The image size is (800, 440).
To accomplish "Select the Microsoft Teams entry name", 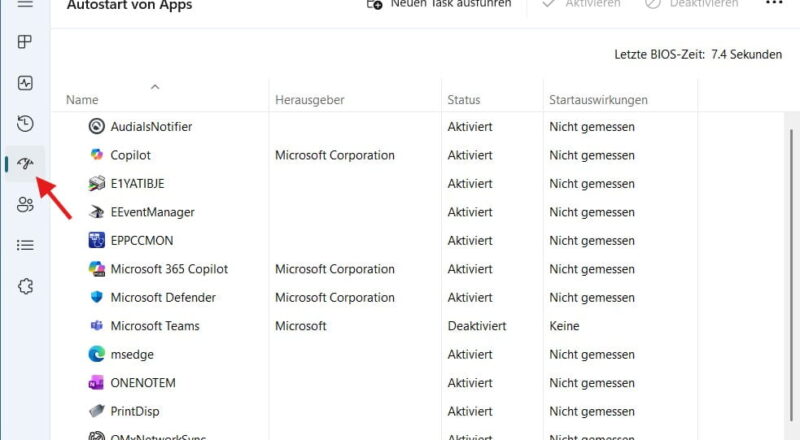I will [155, 326].
